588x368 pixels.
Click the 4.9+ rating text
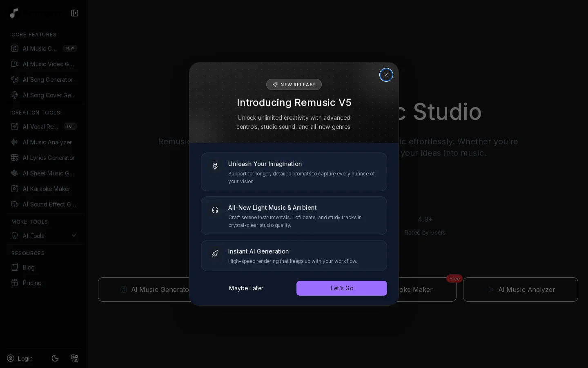point(425,219)
